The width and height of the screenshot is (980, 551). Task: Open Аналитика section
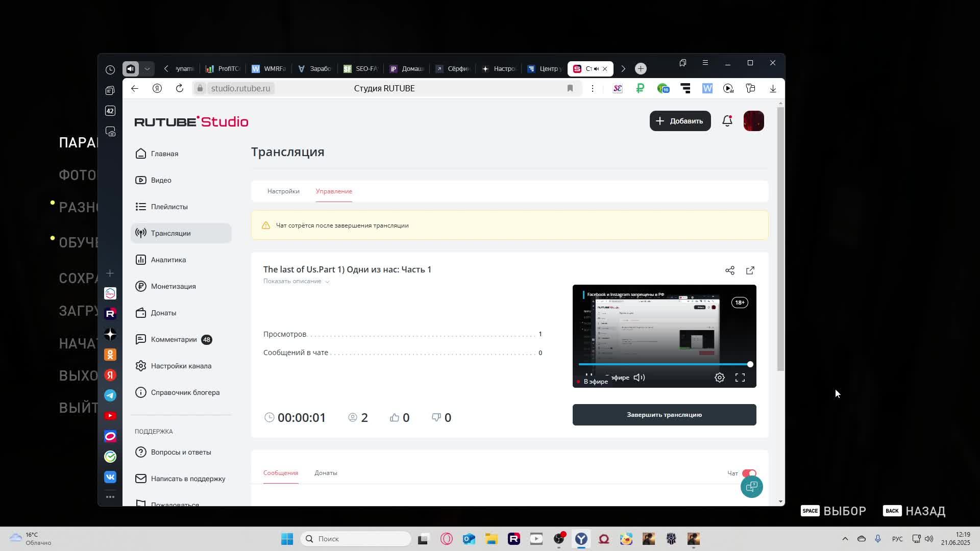point(181,260)
